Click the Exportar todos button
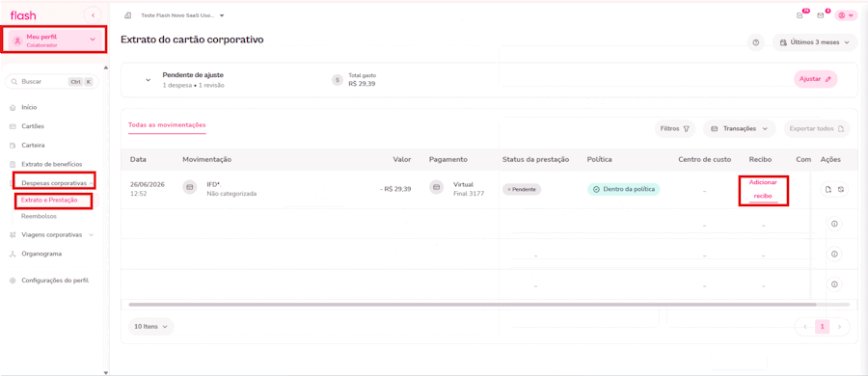This screenshot has width=868, height=376. 817,128
